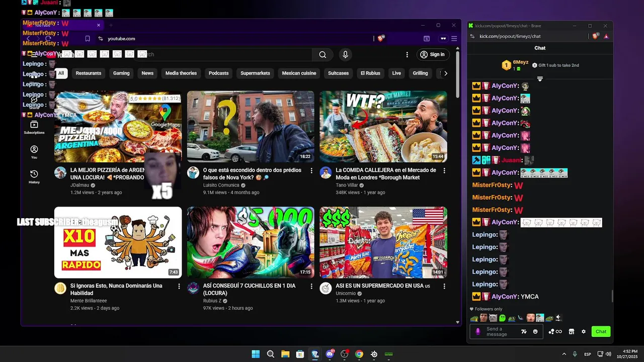Open History in the YouTube sidebar
The image size is (644, 362).
[34, 176]
